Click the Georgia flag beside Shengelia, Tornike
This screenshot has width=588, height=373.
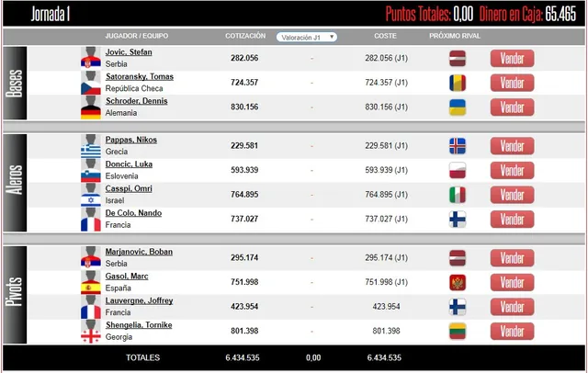click(x=91, y=336)
